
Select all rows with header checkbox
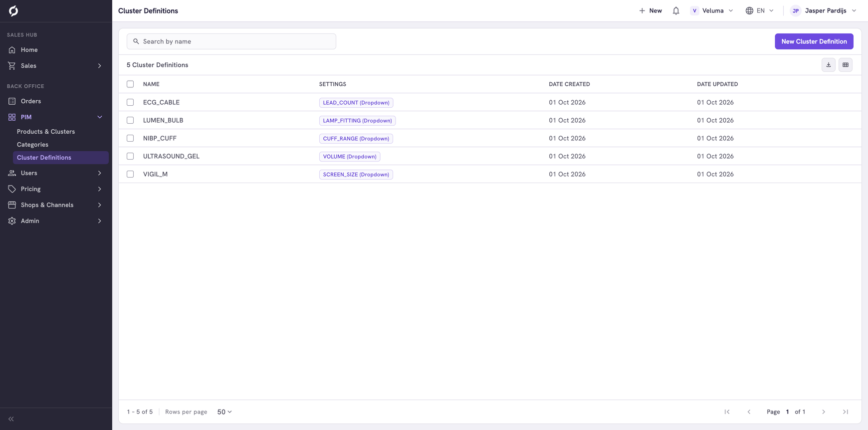tap(130, 84)
